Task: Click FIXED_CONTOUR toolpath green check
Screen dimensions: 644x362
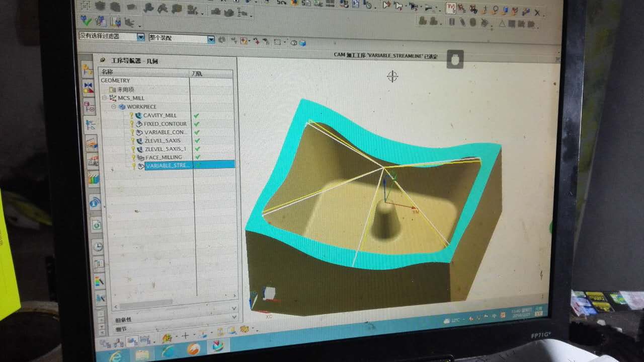Action: click(197, 124)
